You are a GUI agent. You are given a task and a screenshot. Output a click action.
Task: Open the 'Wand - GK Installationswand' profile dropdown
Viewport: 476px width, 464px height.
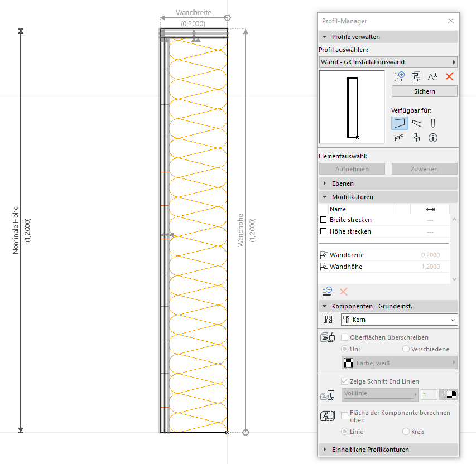point(388,62)
